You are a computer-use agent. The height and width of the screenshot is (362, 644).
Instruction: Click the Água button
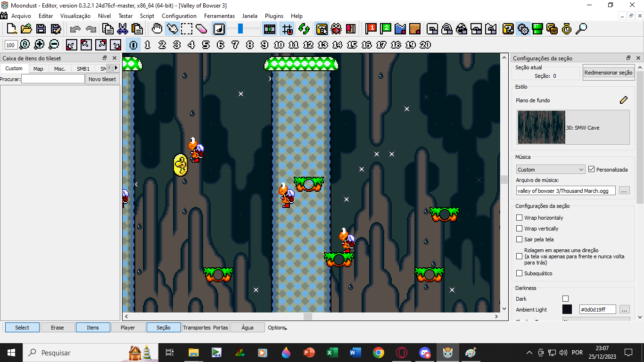coord(248,328)
